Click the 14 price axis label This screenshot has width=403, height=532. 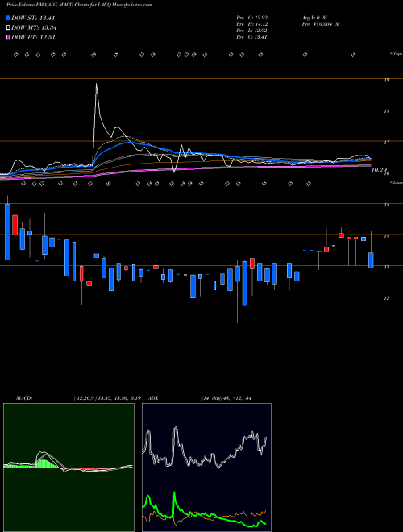386,236
